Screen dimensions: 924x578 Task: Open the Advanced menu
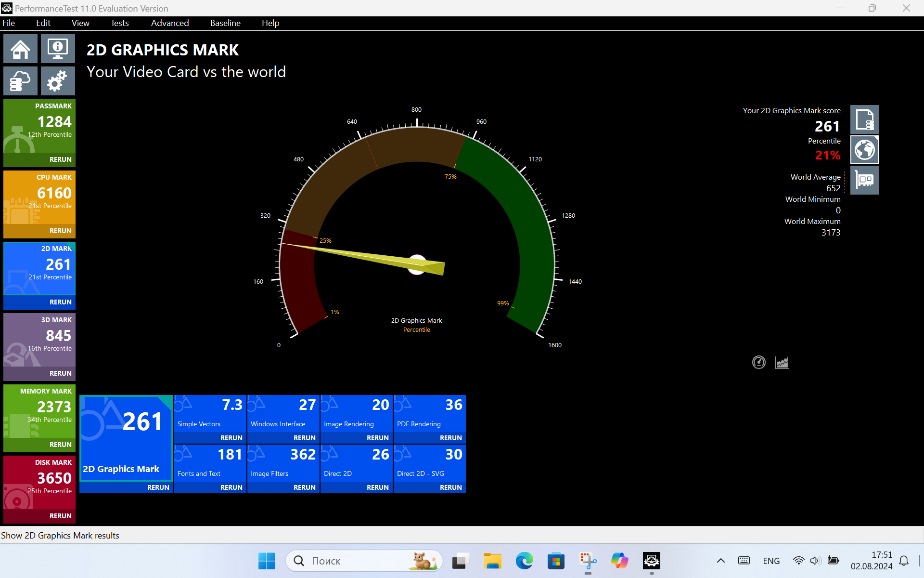169,23
